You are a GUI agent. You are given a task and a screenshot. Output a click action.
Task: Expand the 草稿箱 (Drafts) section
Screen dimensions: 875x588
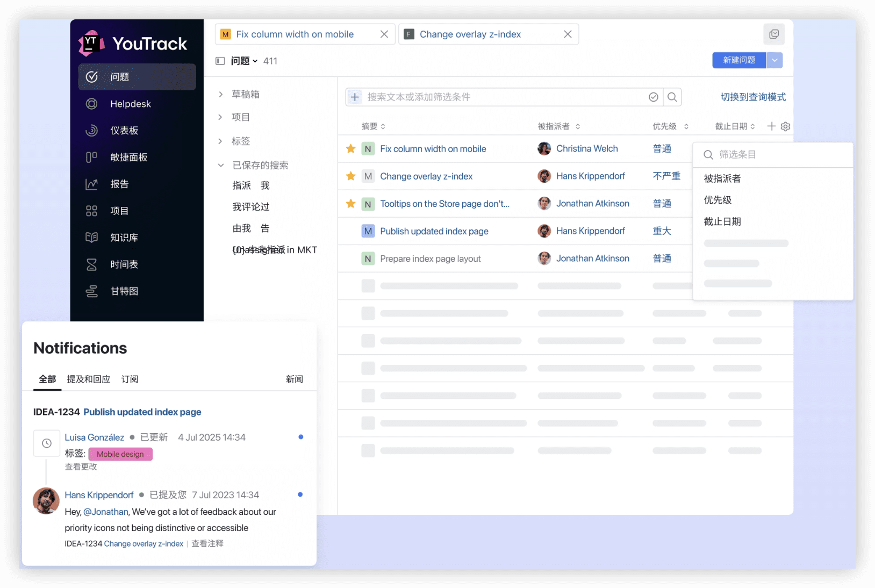tap(220, 94)
